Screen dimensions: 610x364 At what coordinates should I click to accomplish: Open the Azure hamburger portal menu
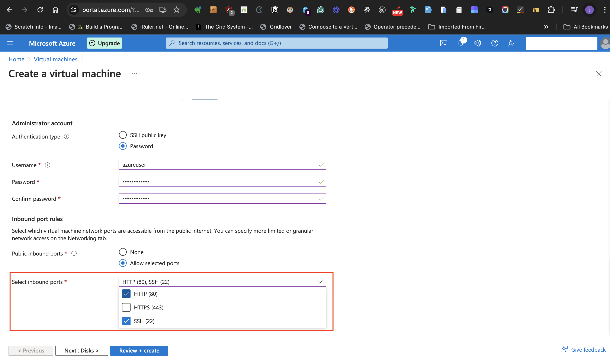pos(10,43)
